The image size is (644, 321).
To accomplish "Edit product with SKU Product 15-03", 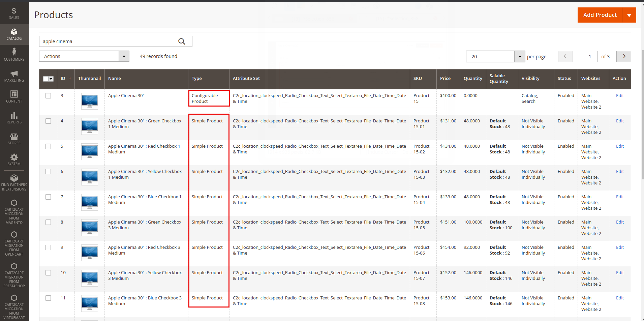I will coord(620,172).
